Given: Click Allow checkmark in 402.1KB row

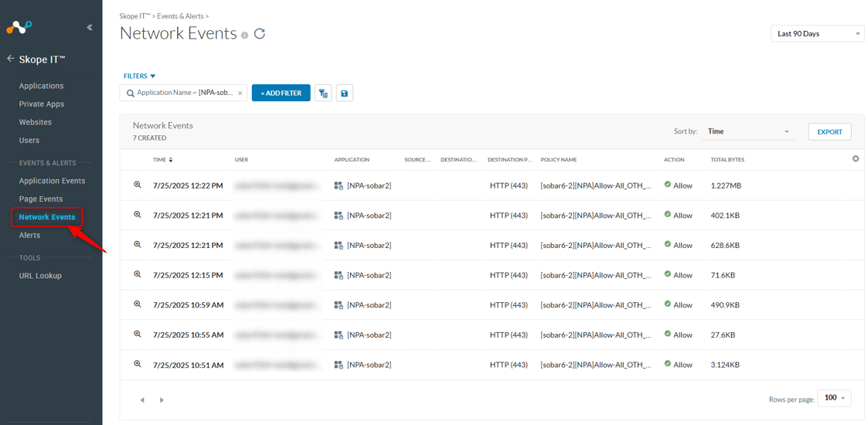Looking at the screenshot, I should [668, 215].
